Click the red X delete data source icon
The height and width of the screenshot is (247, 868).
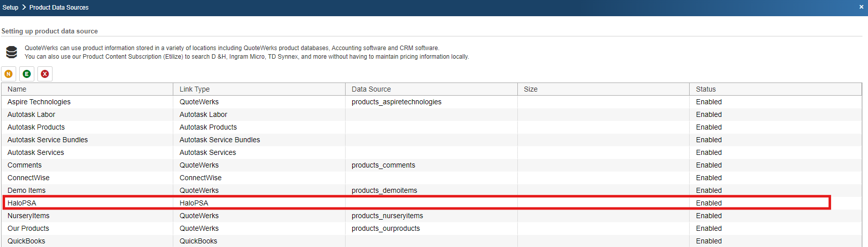(45, 74)
